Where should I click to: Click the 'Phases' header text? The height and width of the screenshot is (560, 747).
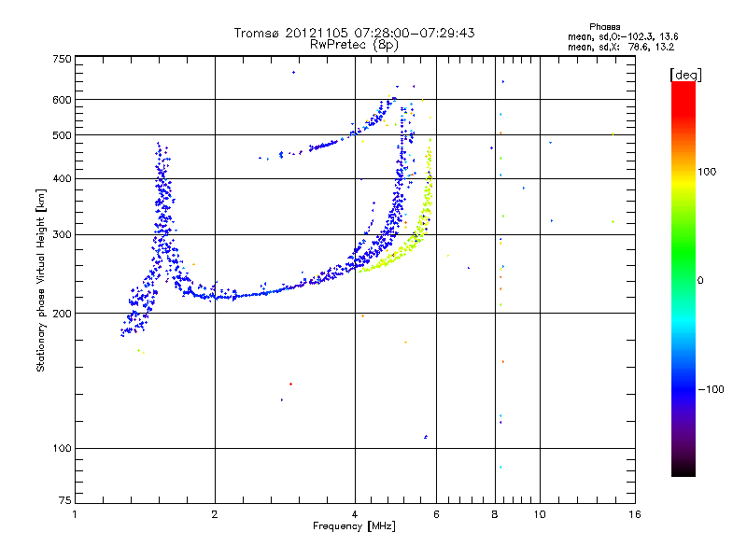click(x=604, y=27)
